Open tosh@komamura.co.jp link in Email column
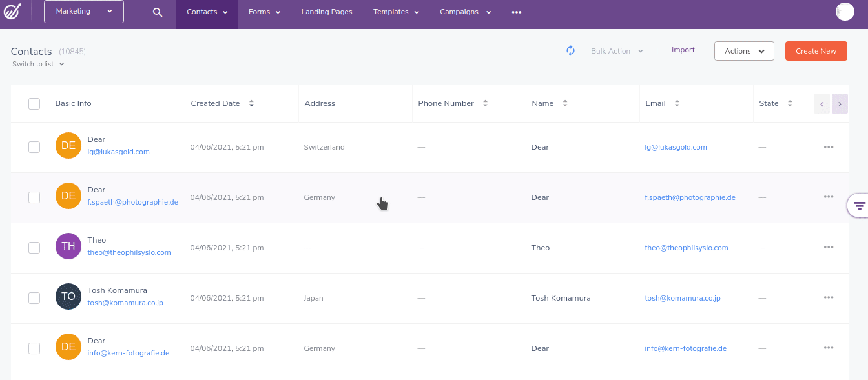Viewport: 868px width, 380px height. [x=683, y=298]
